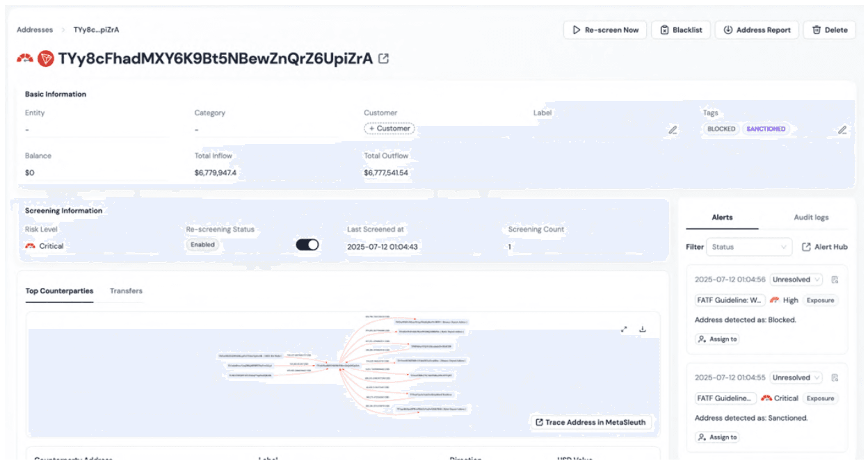The height and width of the screenshot is (470, 868).
Task: Open the address external link icon
Action: (x=383, y=58)
